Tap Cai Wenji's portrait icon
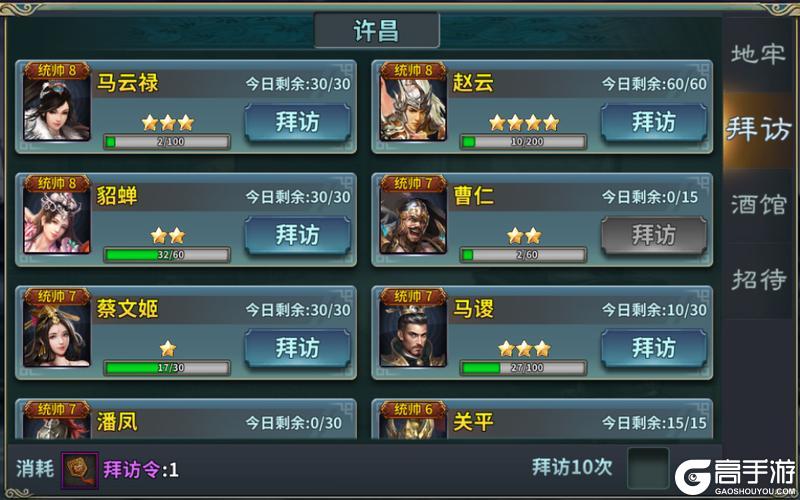This screenshot has width=800, height=500. pyautogui.click(x=57, y=334)
